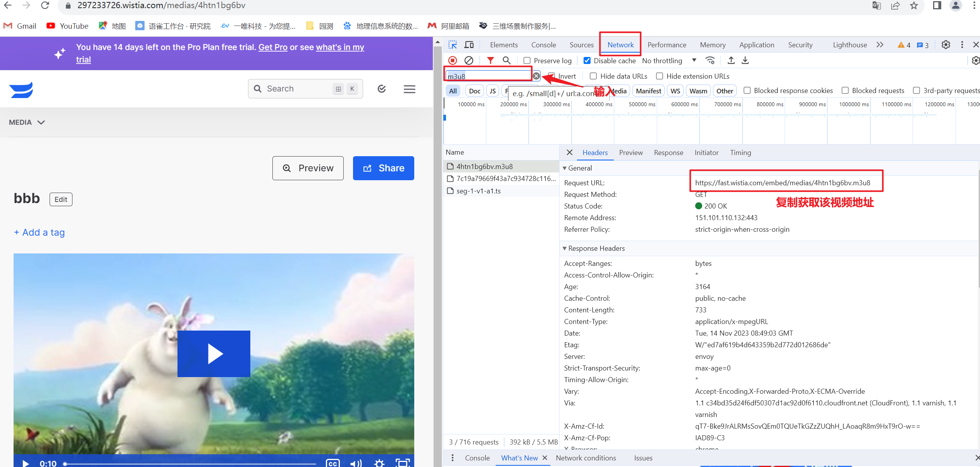Clear the network log
980x467 pixels.
coord(469,60)
